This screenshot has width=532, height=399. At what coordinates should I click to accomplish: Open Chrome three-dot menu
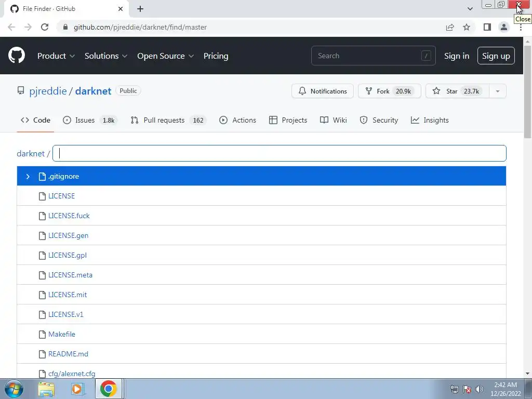521,27
